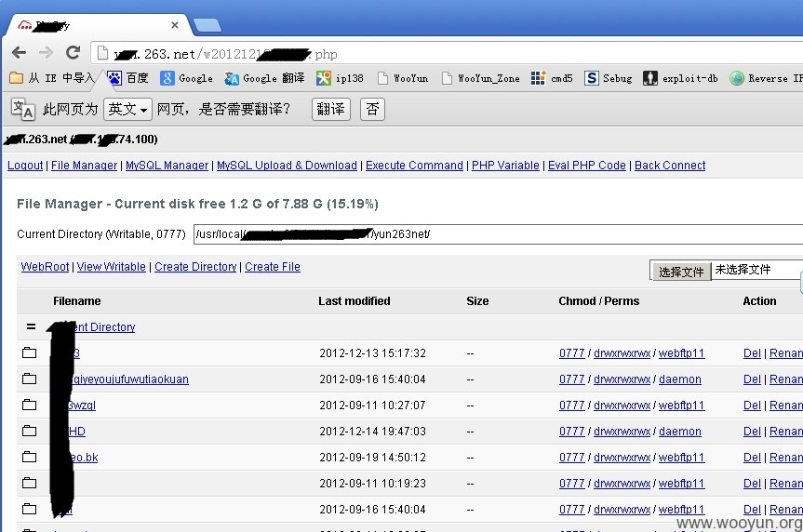Image resolution: width=803 pixels, height=532 pixels.
Task: Open the WooYun_Zone bookmark
Action: tap(480, 78)
